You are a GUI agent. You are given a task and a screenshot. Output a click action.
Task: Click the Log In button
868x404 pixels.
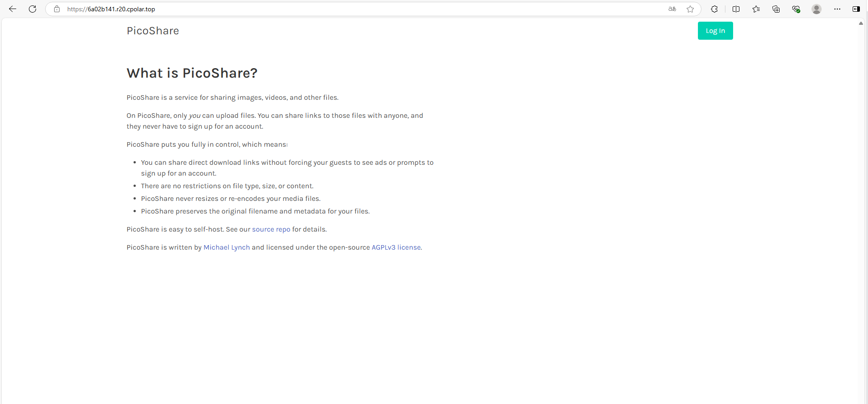715,31
